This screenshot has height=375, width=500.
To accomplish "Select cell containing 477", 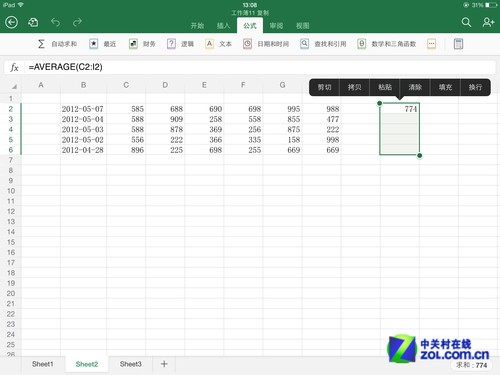I will [321, 119].
